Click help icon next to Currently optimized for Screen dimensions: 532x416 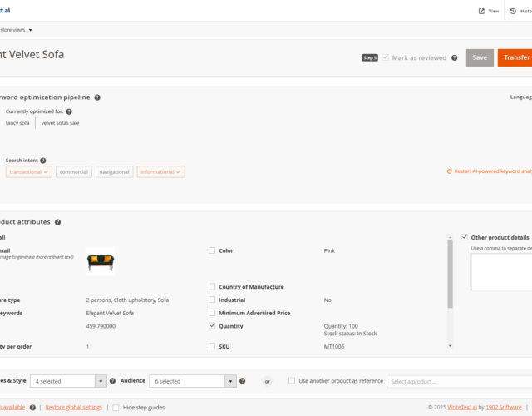(69, 111)
